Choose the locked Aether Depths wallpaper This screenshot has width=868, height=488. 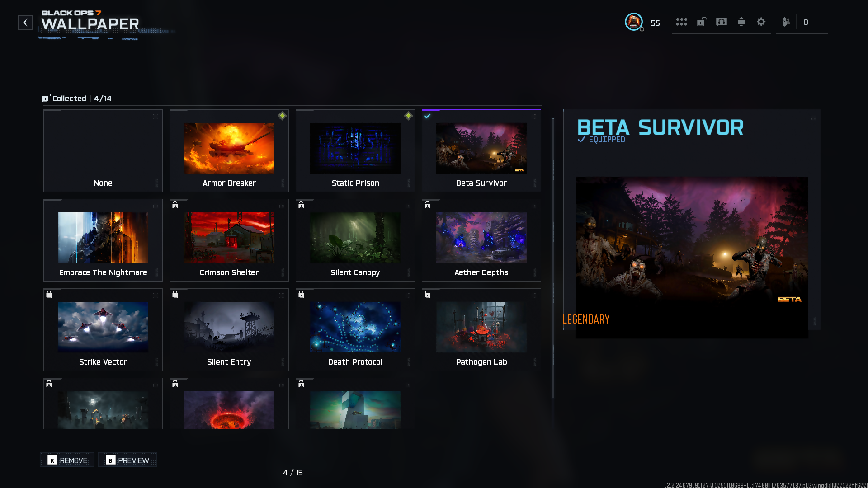click(x=481, y=240)
